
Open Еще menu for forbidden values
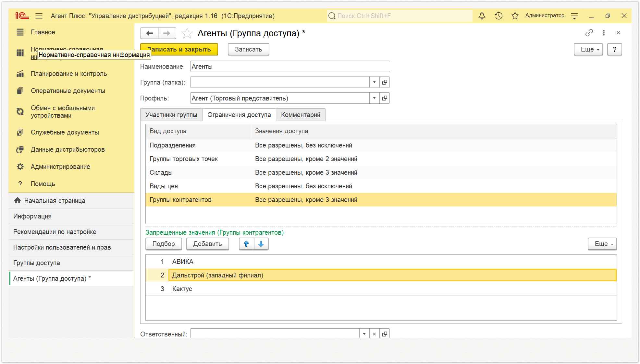point(602,244)
